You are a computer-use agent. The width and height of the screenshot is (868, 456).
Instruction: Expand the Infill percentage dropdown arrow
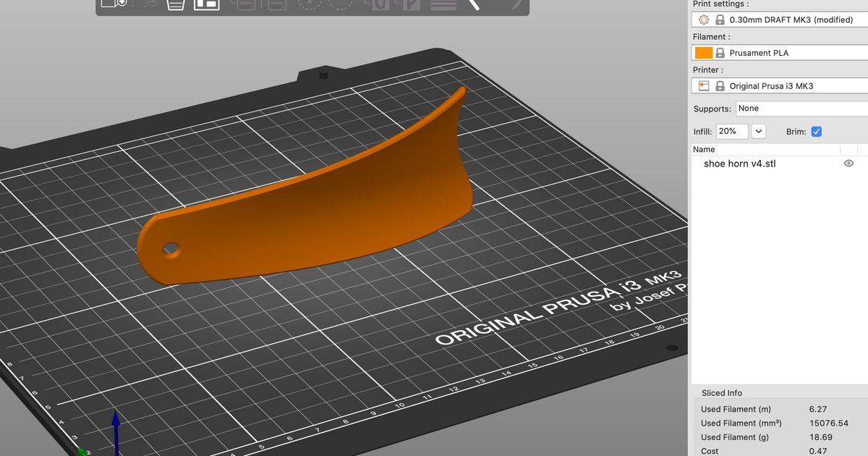pos(759,132)
